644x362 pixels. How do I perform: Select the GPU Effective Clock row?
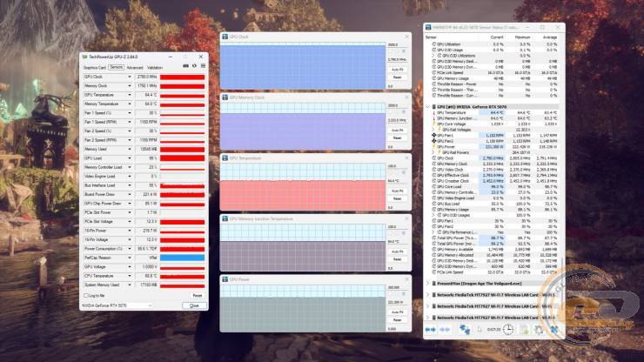point(494,176)
